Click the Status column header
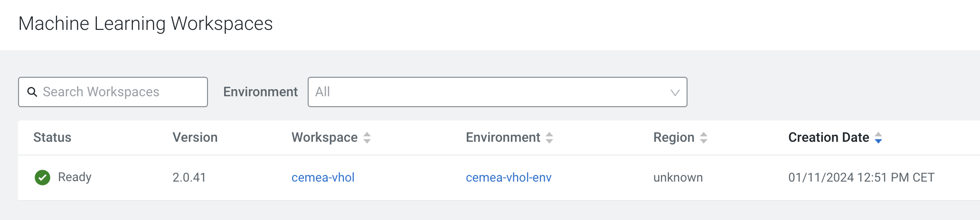The height and width of the screenshot is (220, 980). pos(52,137)
